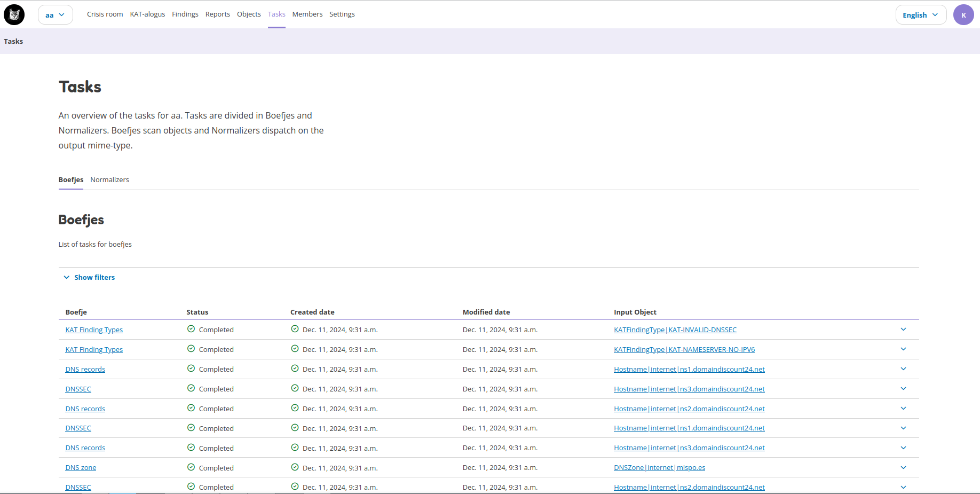Click the Tasks breadcrumb

pyautogui.click(x=13, y=42)
